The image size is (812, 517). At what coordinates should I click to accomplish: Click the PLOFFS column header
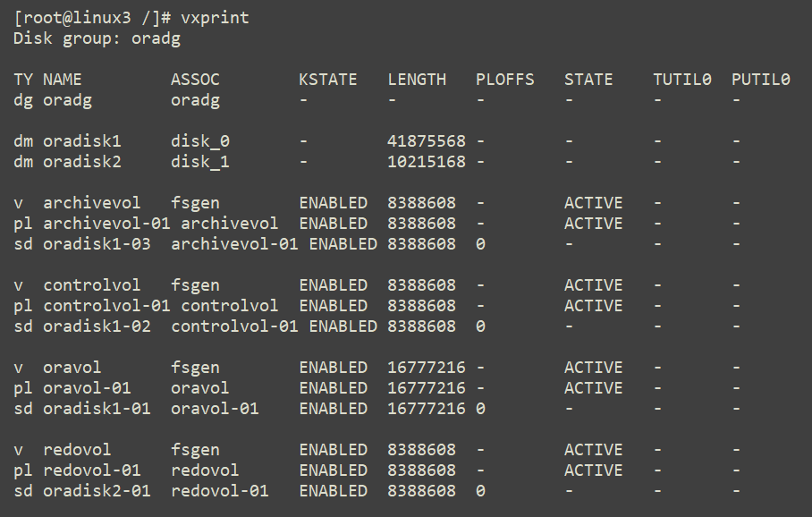[x=505, y=80]
